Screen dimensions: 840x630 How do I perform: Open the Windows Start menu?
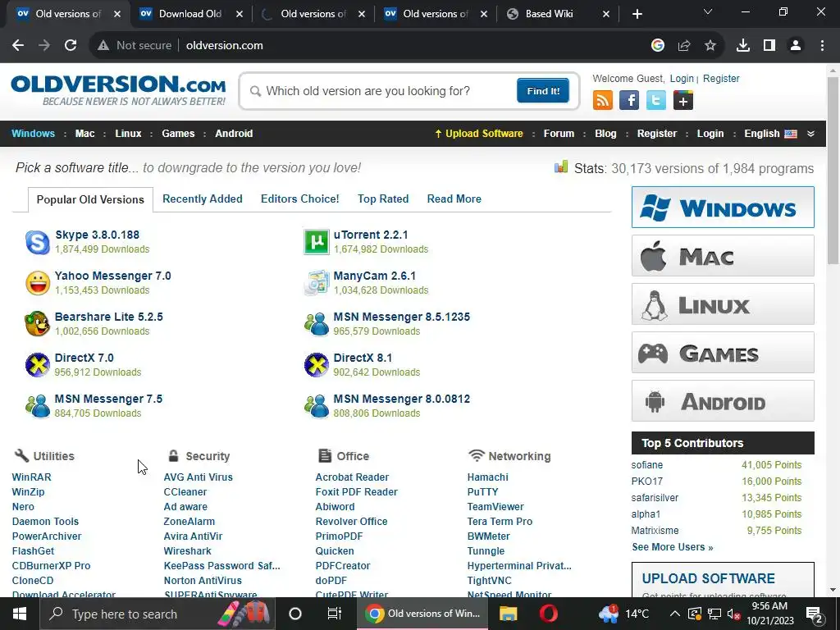click(20, 614)
